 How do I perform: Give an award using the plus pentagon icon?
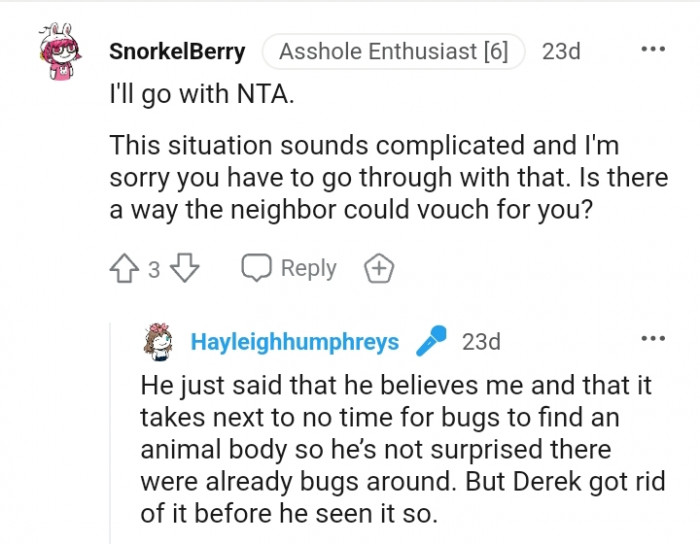click(x=379, y=269)
